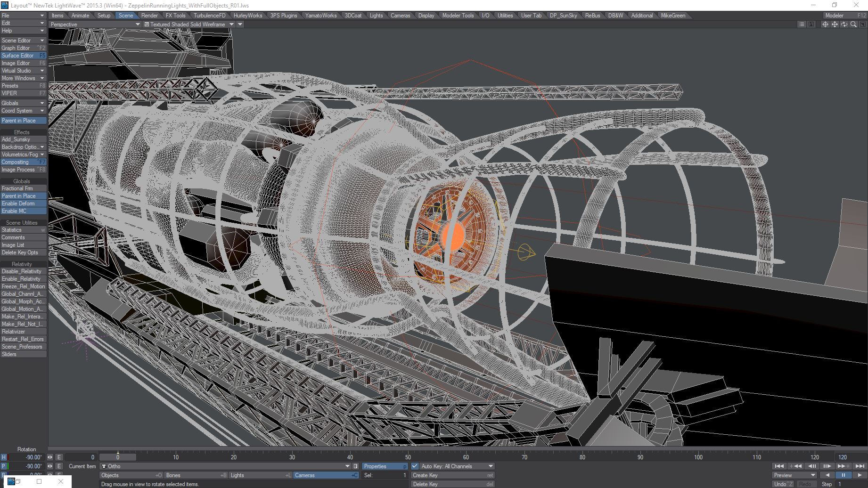Play the animation forward
Viewport: 868px width, 488px height.
tap(860, 475)
